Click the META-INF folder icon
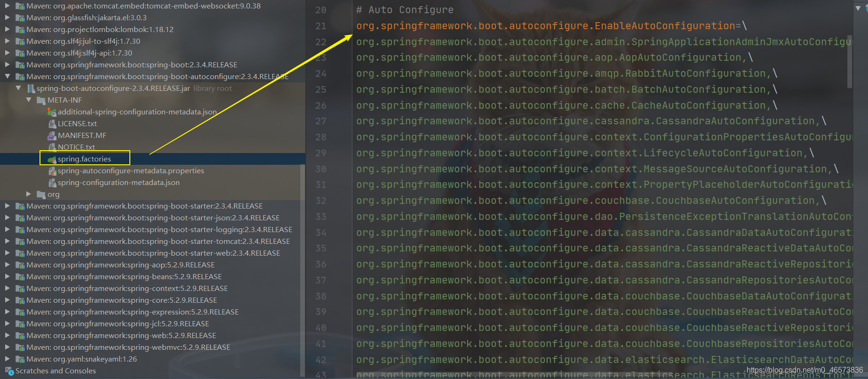The image size is (868, 379). 41,100
